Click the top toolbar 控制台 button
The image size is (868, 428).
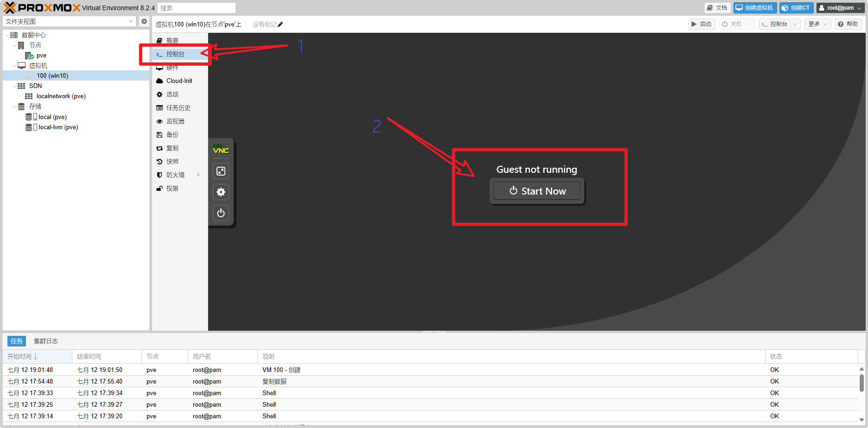(775, 24)
